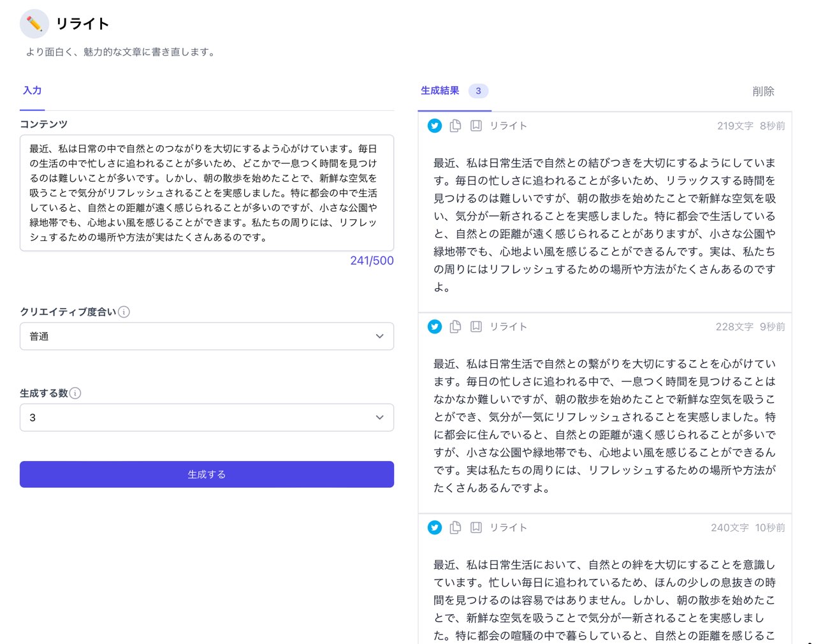Click Twitter share icon on first result

click(x=435, y=126)
